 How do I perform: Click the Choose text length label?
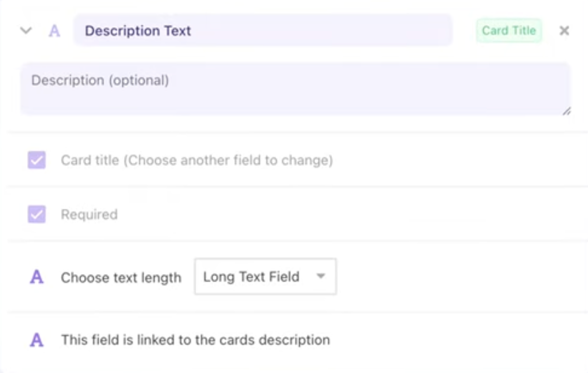click(121, 278)
